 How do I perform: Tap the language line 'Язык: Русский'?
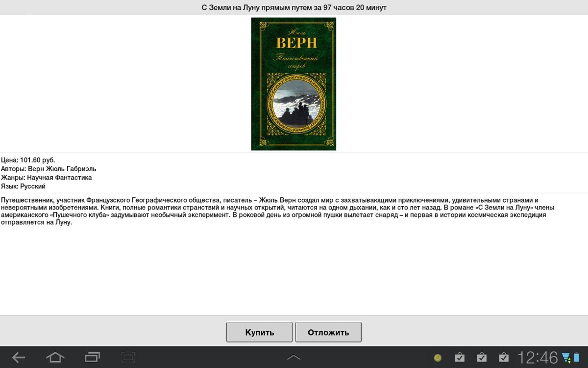pos(23,186)
